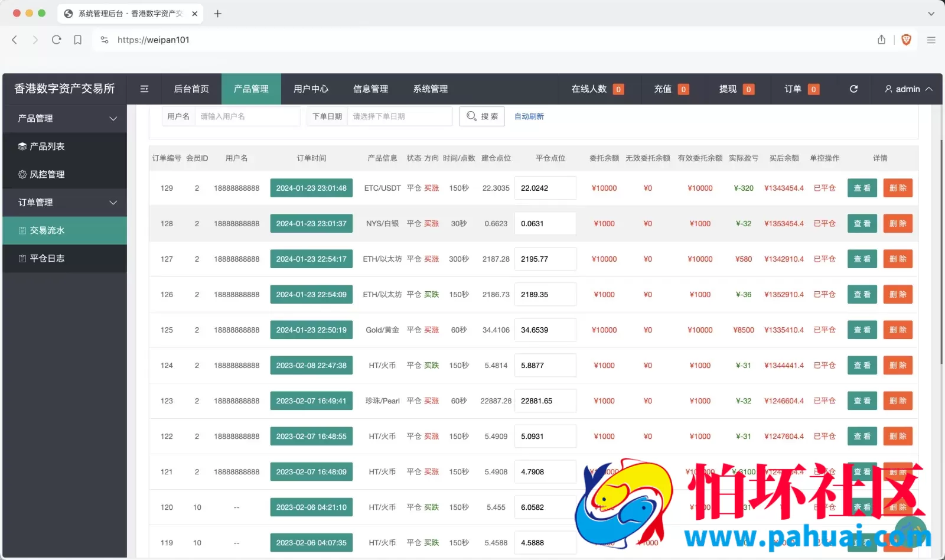Click the 产品列表 layers icon
This screenshot has width=945, height=560.
(22, 146)
